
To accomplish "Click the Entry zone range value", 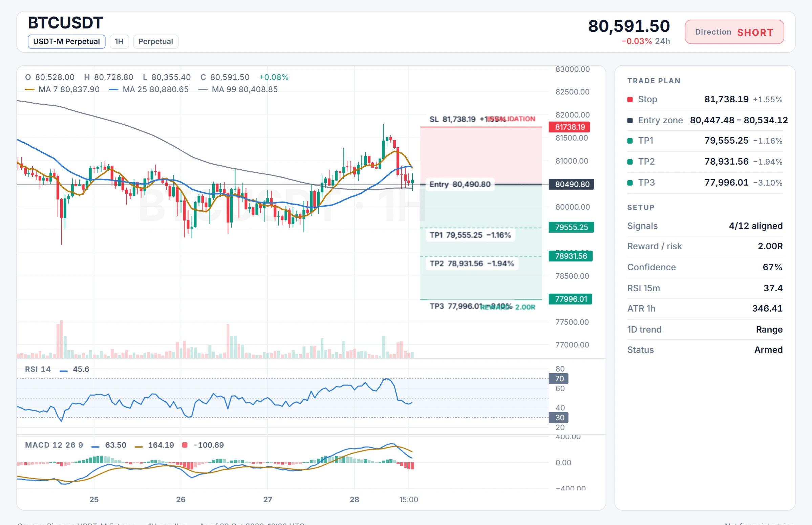I will [x=739, y=120].
